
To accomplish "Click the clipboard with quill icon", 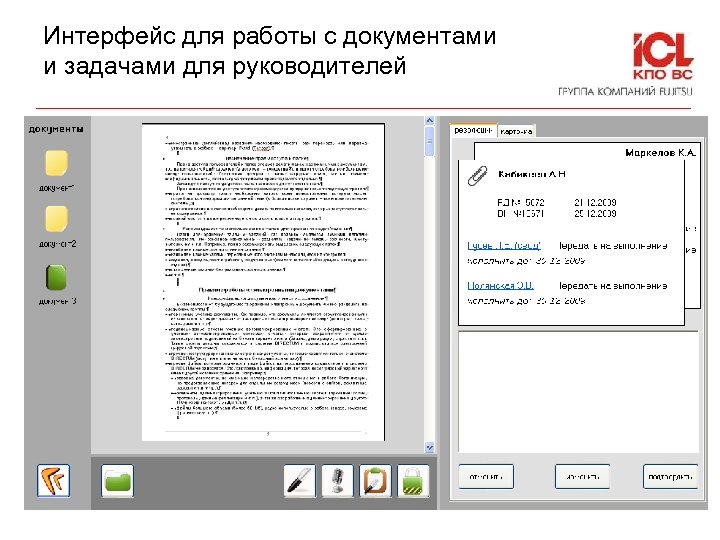I will tap(375, 481).
